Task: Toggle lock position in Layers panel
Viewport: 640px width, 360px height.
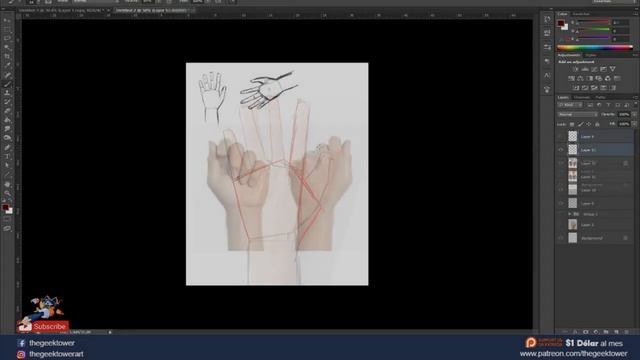Action: (589, 124)
